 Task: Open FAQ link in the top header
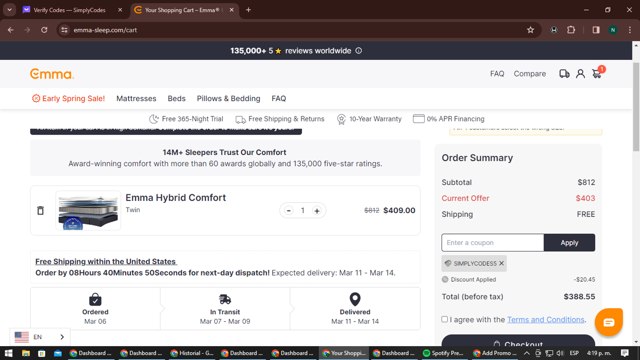497,73
